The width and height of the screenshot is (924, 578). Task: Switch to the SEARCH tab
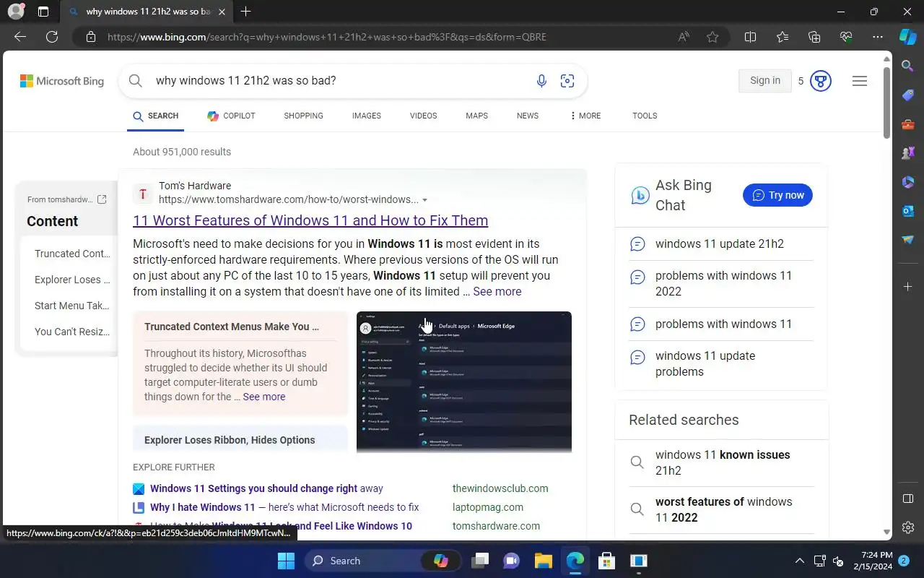pyautogui.click(x=155, y=116)
